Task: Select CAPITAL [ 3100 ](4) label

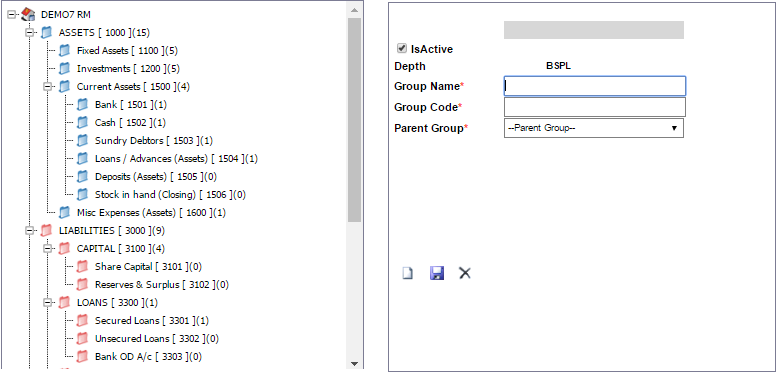Action: point(120,248)
